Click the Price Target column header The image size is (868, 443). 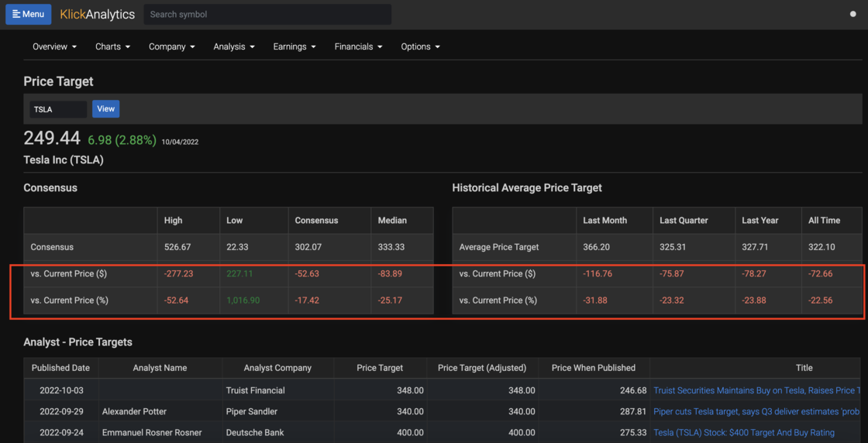coord(380,368)
